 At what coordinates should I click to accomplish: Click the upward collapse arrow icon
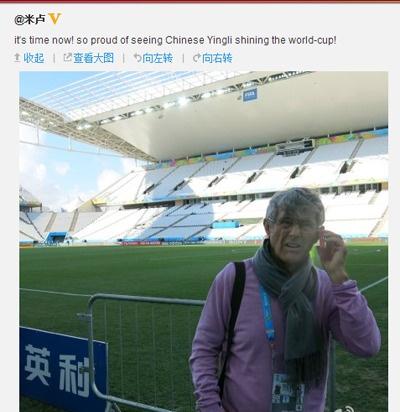(17, 58)
